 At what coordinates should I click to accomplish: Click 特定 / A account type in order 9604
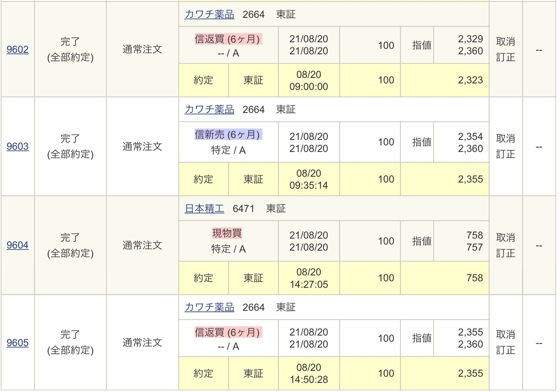coord(228,249)
